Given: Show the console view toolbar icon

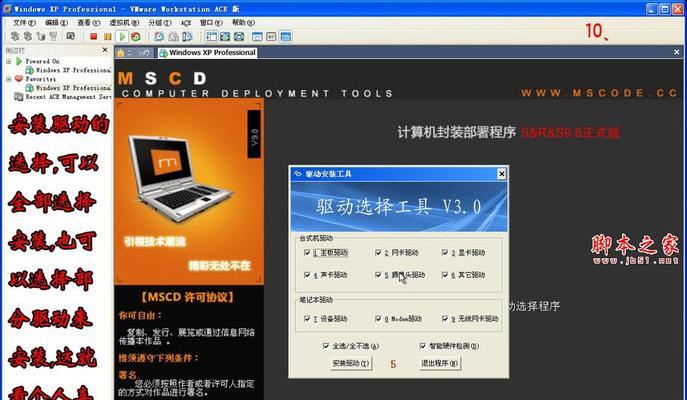Looking at the screenshot, I should 285,37.
